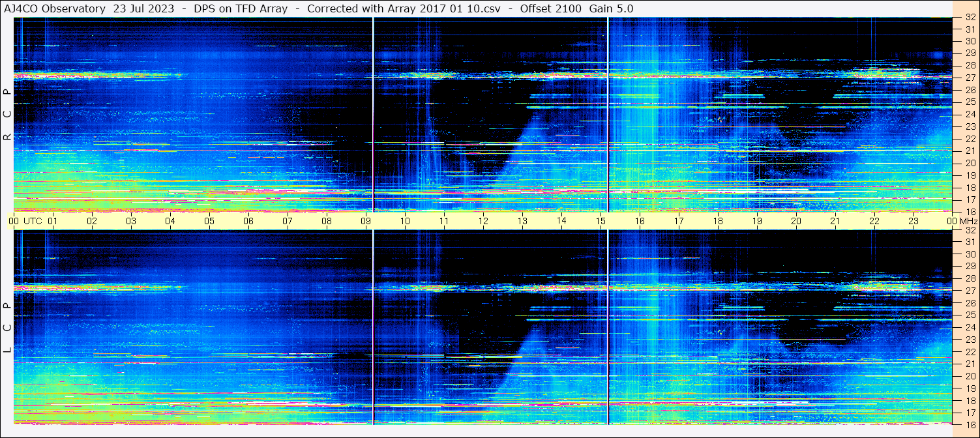Click the 09 hour tick label
Screen dimensions: 980x438
(x=366, y=221)
